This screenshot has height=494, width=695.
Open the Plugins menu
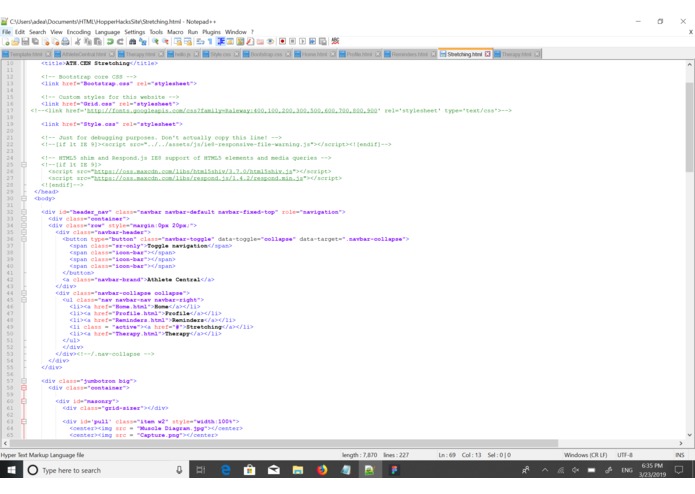coord(211,32)
